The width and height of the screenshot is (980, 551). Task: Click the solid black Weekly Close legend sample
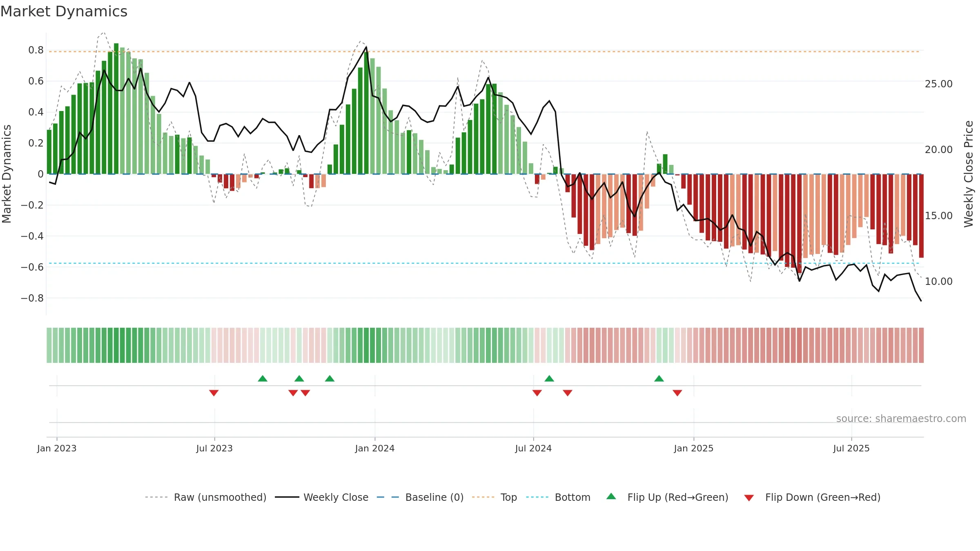pos(287,497)
